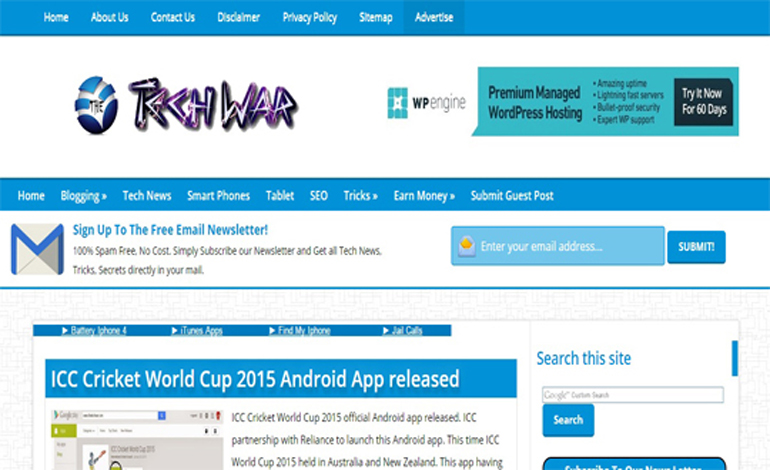Viewport: 770px width, 470px height.
Task: Expand the Blogging dropdown menu
Action: (x=83, y=196)
